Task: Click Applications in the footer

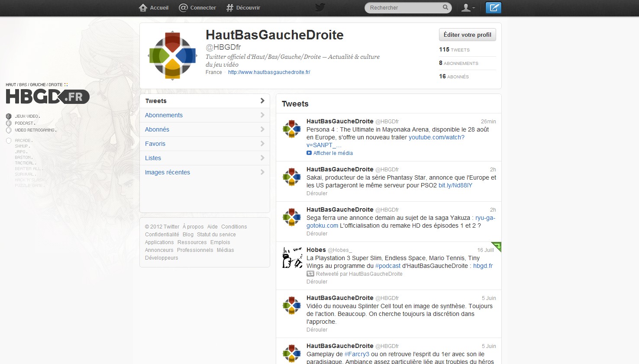Action: pos(159,242)
